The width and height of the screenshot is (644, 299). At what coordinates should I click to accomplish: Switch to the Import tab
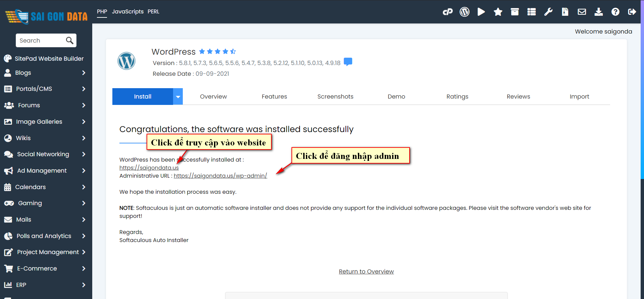[579, 97]
